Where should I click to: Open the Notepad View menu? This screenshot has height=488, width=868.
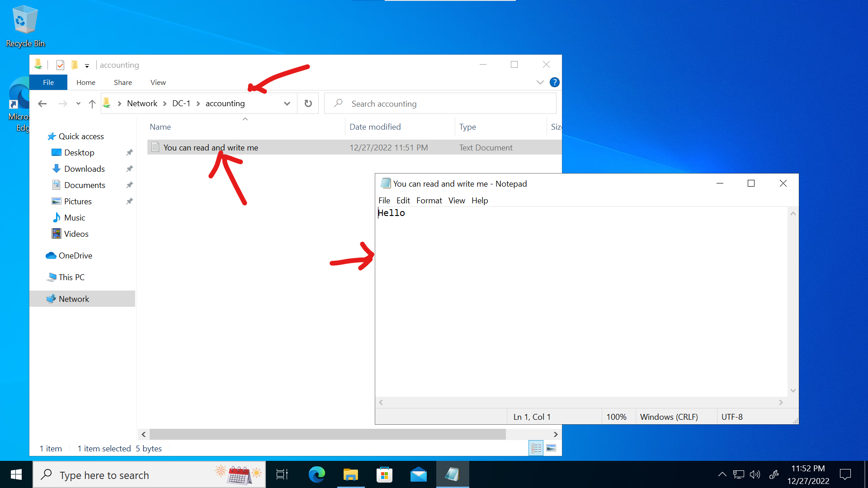coord(456,200)
